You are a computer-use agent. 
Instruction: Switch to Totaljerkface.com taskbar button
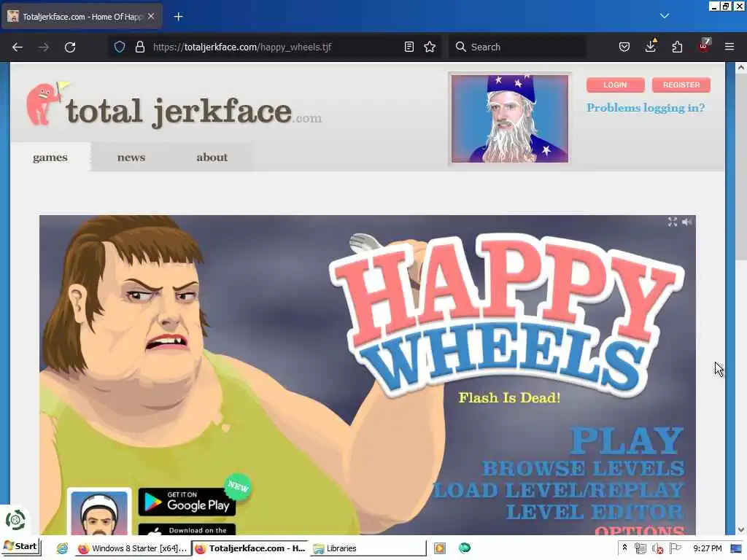(251, 548)
